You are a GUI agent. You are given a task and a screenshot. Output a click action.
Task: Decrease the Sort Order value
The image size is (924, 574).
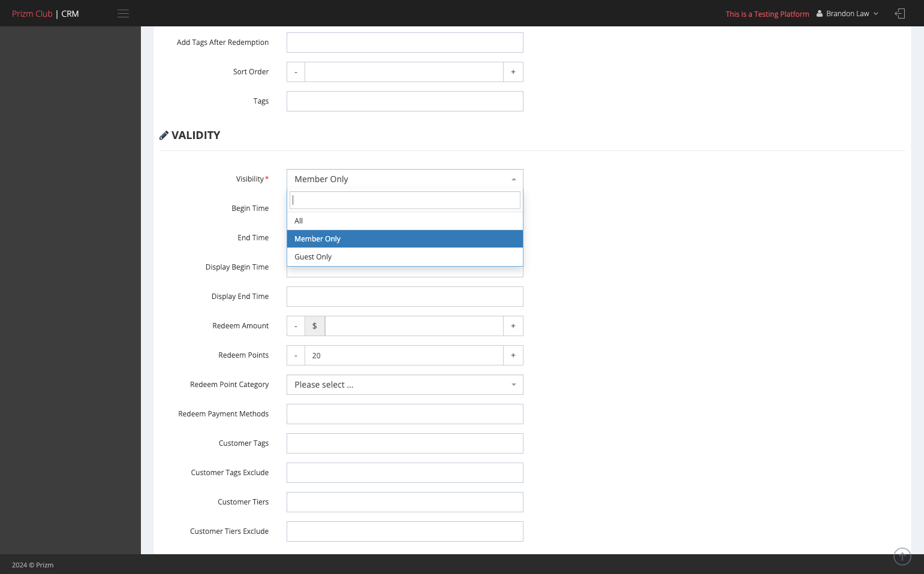296,72
